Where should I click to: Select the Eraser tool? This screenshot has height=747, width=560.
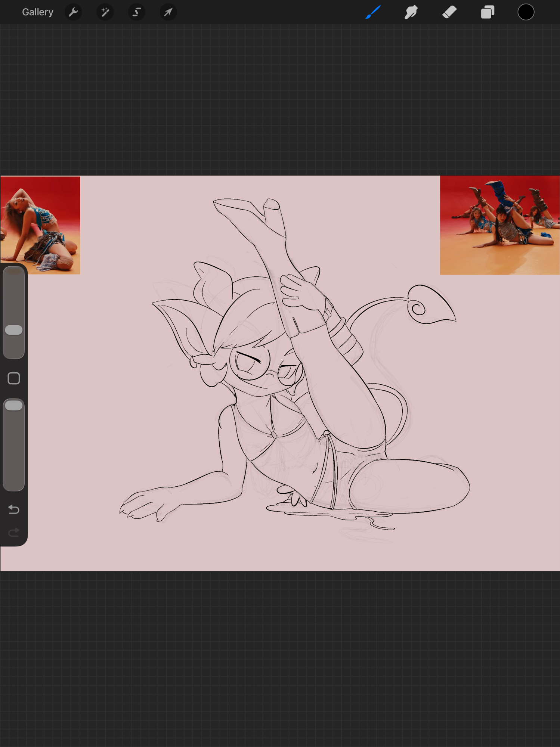tap(449, 12)
